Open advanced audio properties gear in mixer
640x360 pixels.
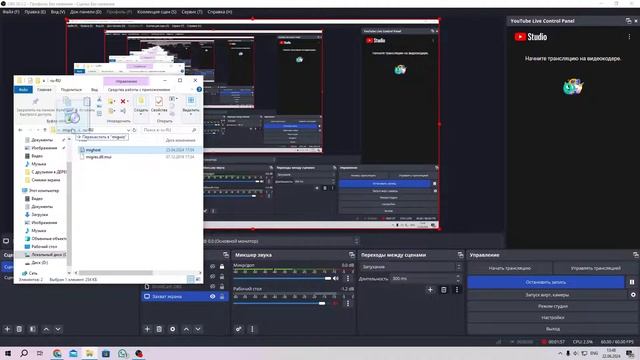coord(239,329)
